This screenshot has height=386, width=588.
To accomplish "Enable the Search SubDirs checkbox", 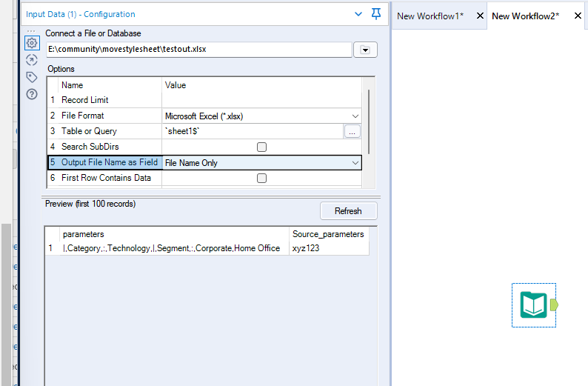I will pyautogui.click(x=261, y=147).
